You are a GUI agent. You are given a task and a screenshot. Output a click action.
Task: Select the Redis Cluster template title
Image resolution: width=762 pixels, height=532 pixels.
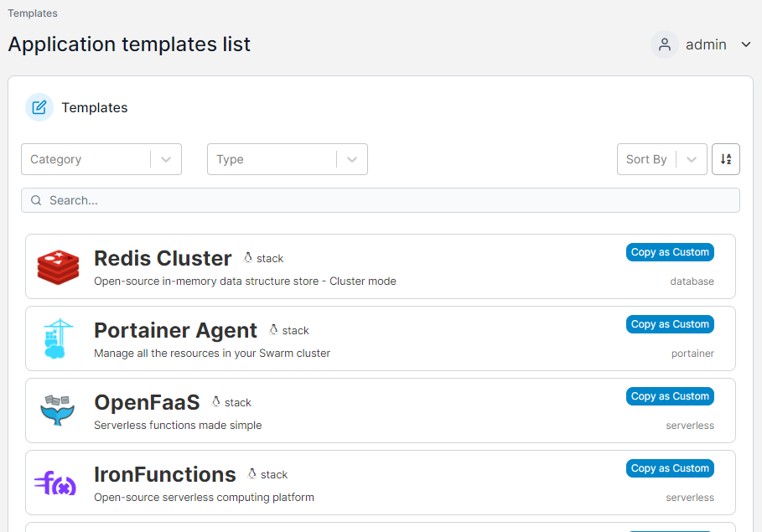tap(163, 258)
